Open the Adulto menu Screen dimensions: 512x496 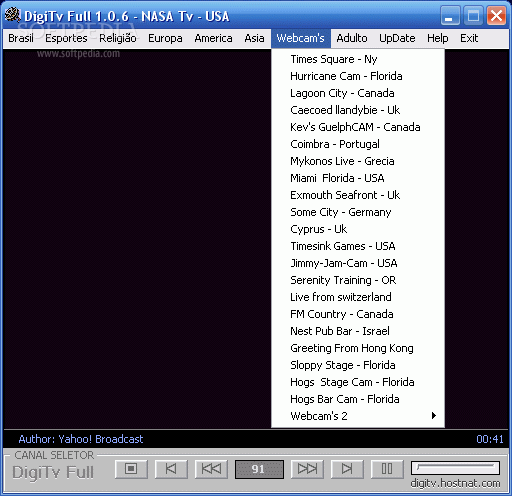coord(352,38)
